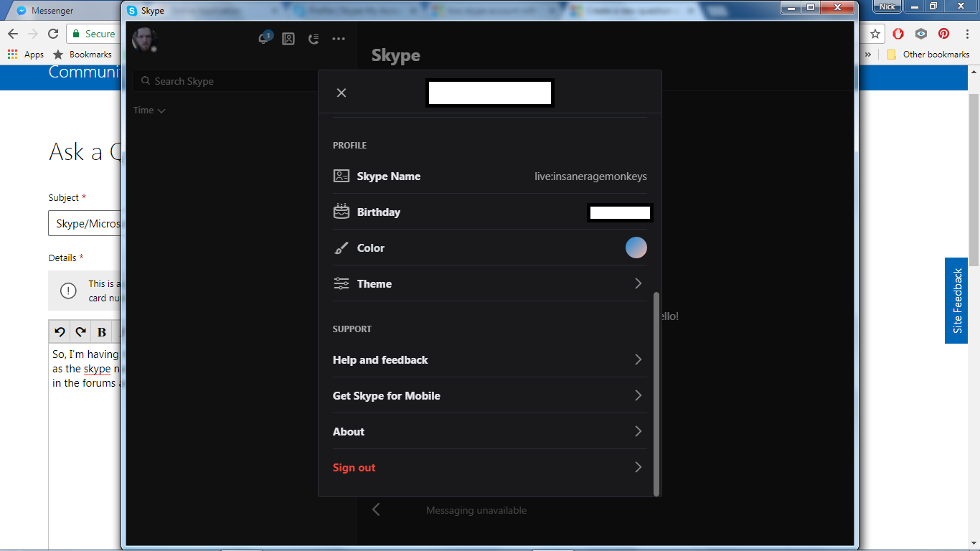This screenshot has height=551, width=980.
Task: Go back in the Chrome browser
Action: click(13, 34)
